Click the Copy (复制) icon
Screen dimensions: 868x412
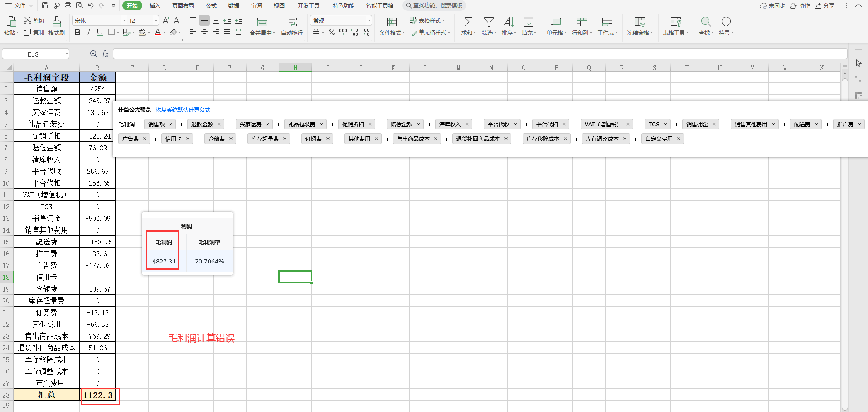[28, 33]
